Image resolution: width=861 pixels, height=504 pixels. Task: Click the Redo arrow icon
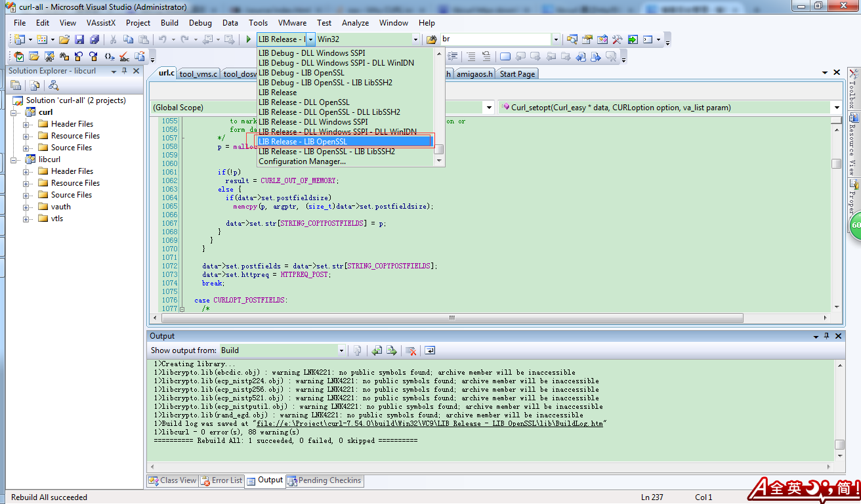click(x=184, y=39)
